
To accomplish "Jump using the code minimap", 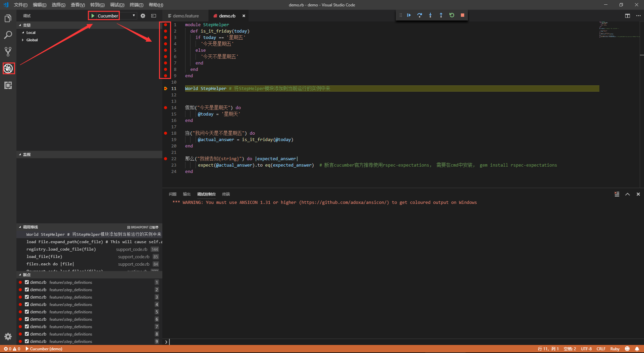I will (619, 30).
